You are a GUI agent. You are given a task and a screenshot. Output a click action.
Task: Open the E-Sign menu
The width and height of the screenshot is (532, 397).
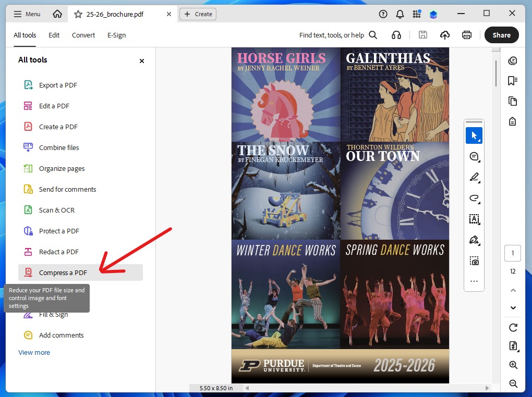coord(116,35)
